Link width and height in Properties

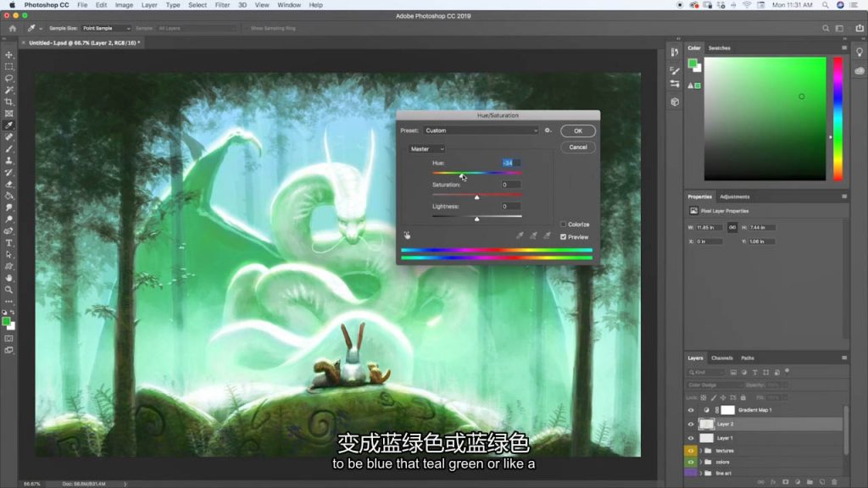pyautogui.click(x=732, y=227)
